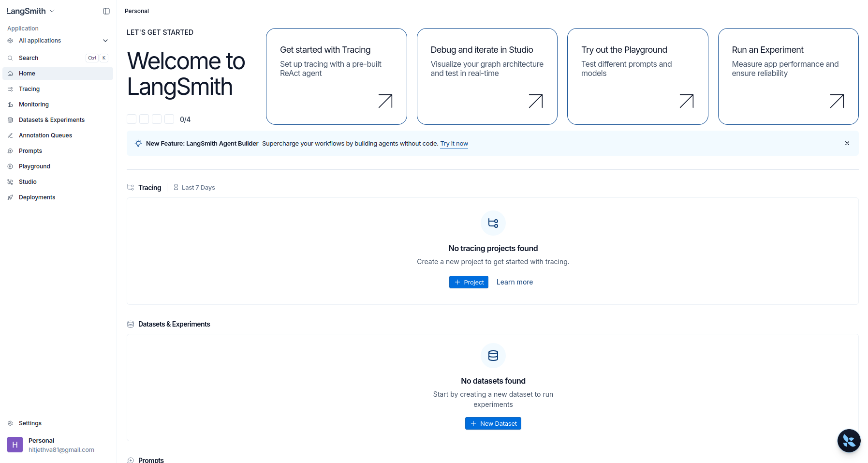Viewport: 868px width, 463px height.
Task: Open the Monitoring section
Action: click(x=33, y=104)
